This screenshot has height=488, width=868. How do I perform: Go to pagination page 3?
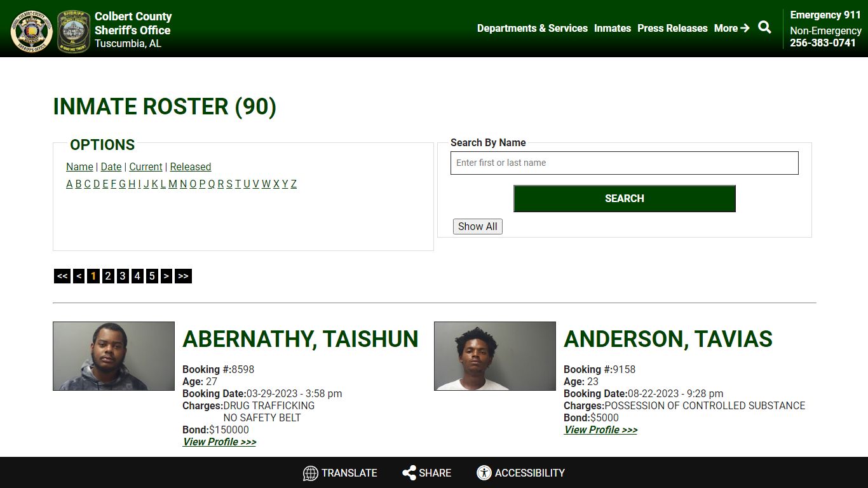pyautogui.click(x=123, y=276)
